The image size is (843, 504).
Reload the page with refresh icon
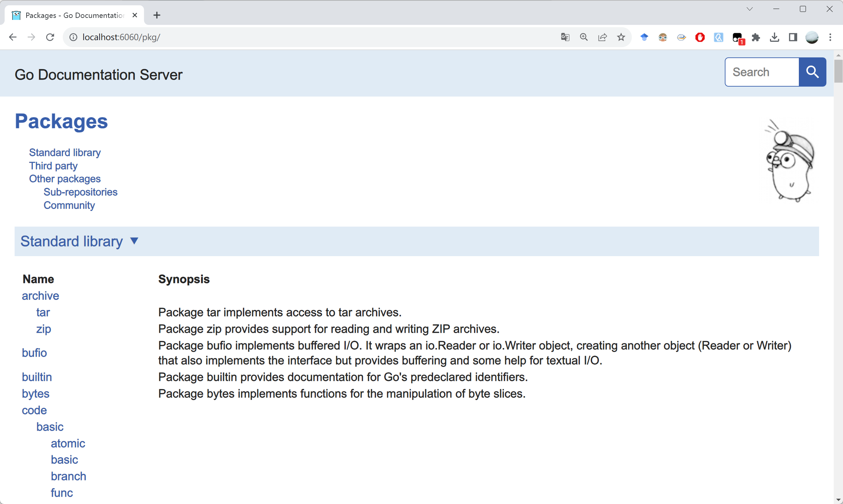50,37
